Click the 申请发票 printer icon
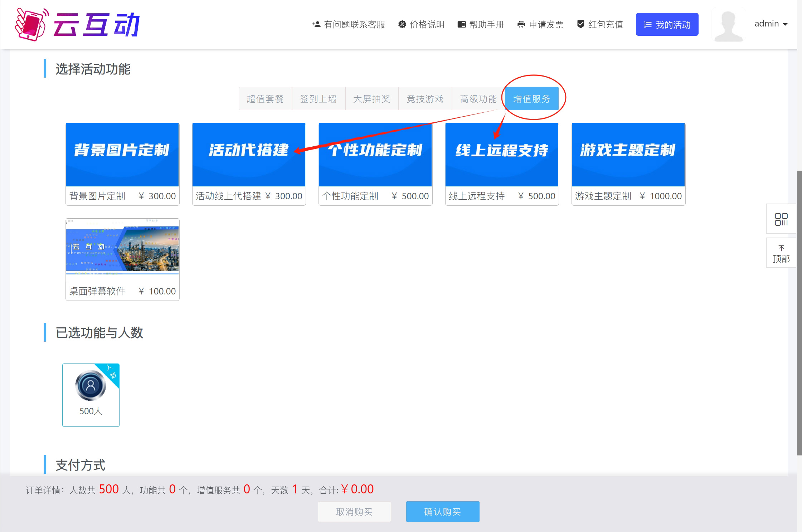802x532 pixels. click(x=521, y=24)
